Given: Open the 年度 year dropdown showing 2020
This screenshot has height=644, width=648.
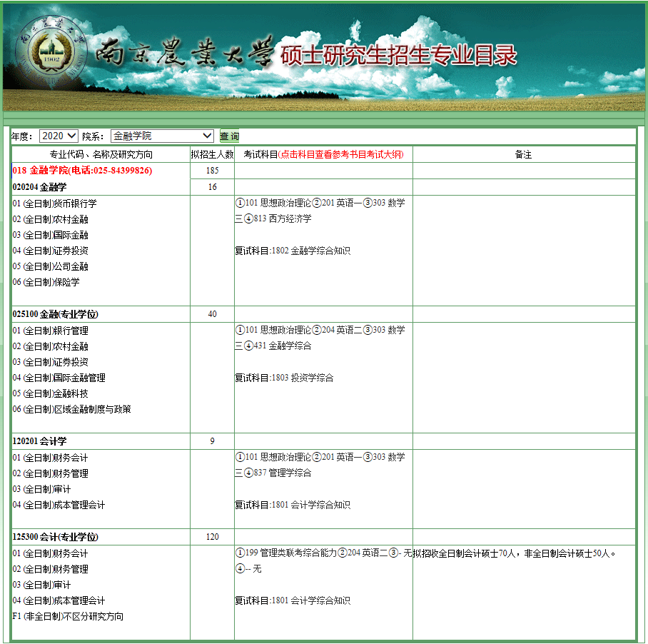Looking at the screenshot, I should tap(59, 136).
